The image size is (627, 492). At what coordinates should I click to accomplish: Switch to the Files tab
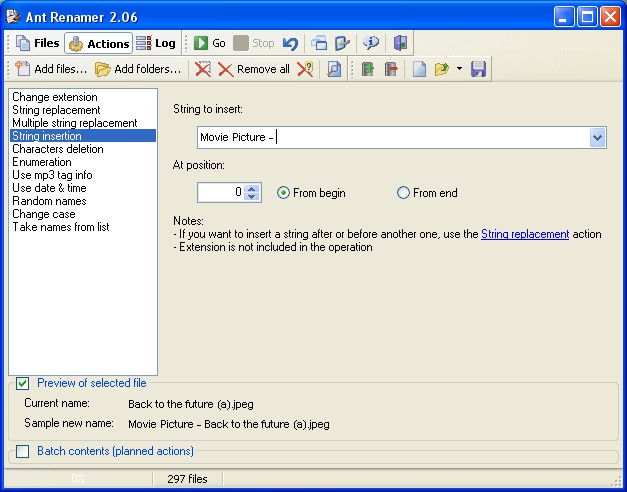[x=37, y=43]
